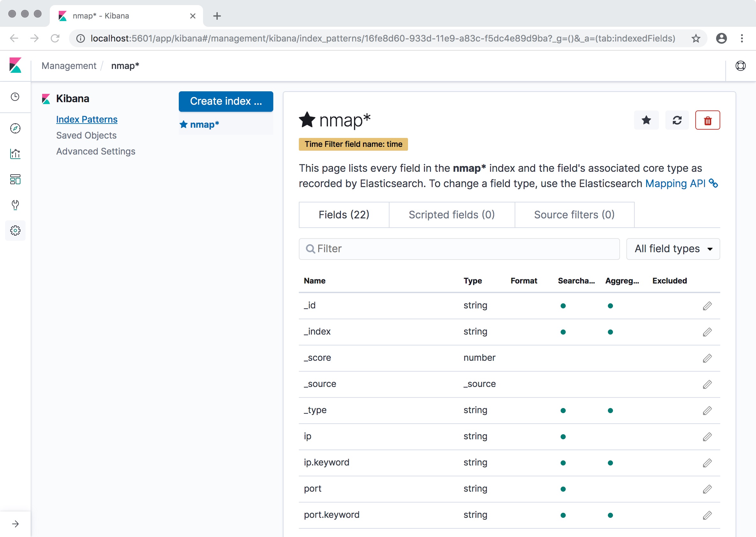This screenshot has width=756, height=537.
Task: Click the Dashboard icon in left sidebar
Action: [15, 179]
